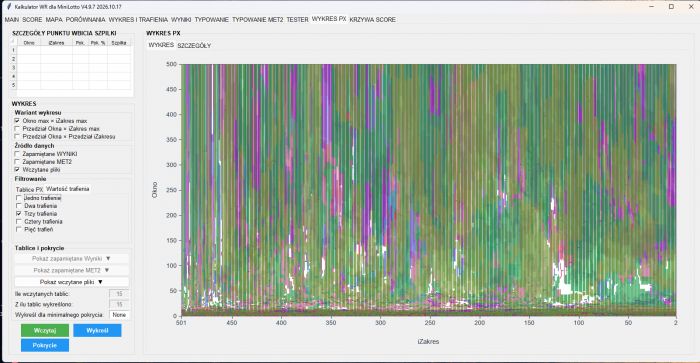
Task: Click the blue Wykreśl button
Action: pos(97,330)
